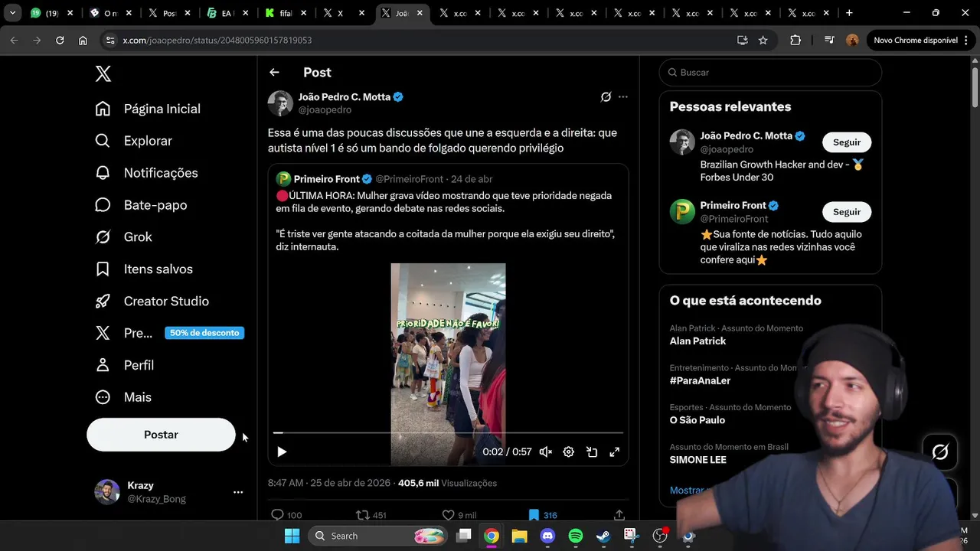Open a new browser tab
The height and width of the screenshot is (551, 980).
coord(849,13)
